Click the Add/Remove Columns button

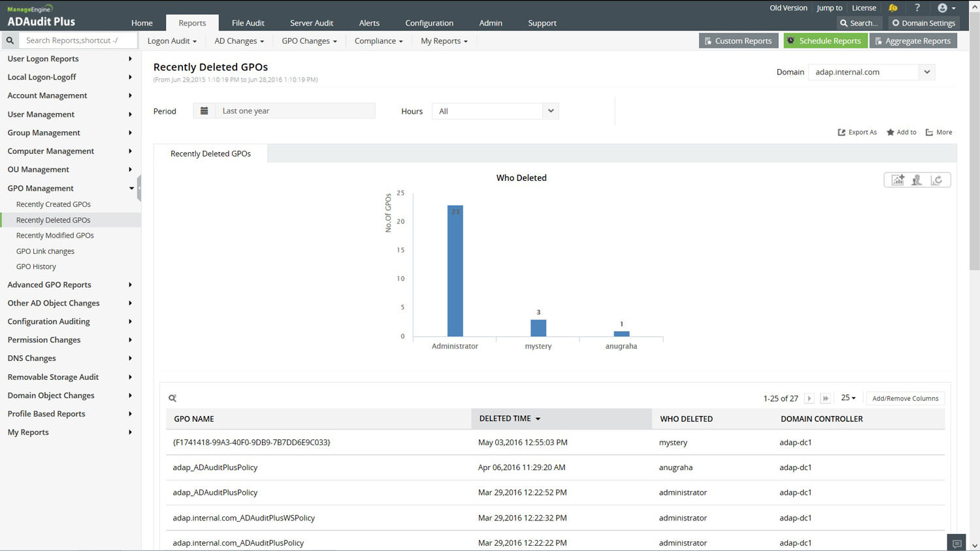coord(905,398)
